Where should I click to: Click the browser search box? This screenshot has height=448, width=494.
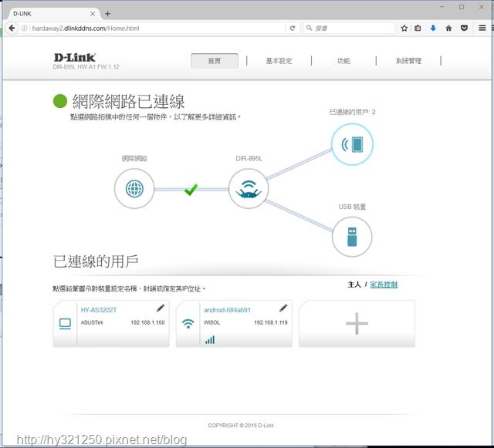[349, 29]
